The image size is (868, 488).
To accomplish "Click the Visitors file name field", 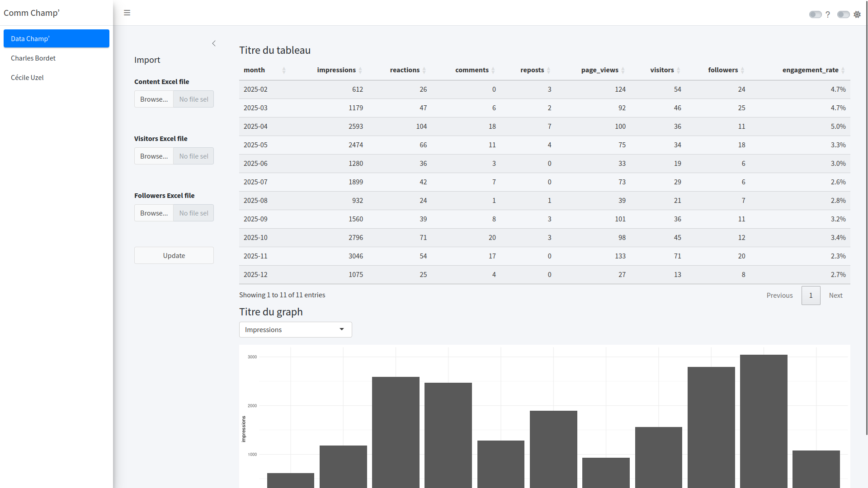I will click(x=193, y=156).
